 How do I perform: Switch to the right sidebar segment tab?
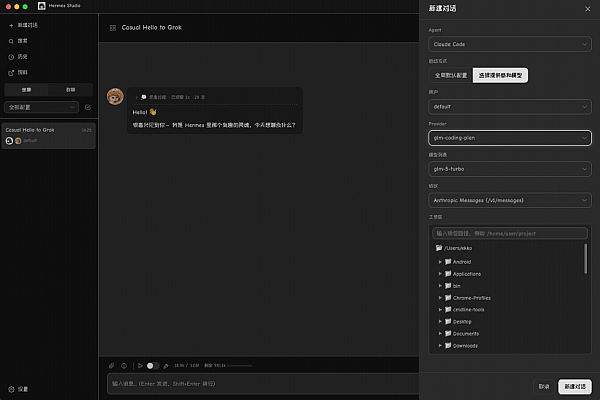click(70, 90)
